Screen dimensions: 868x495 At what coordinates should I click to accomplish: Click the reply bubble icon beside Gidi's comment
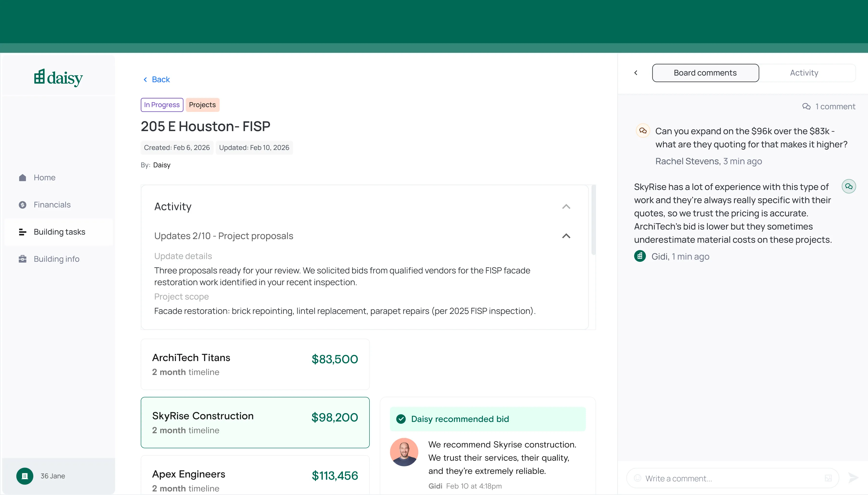tap(849, 186)
